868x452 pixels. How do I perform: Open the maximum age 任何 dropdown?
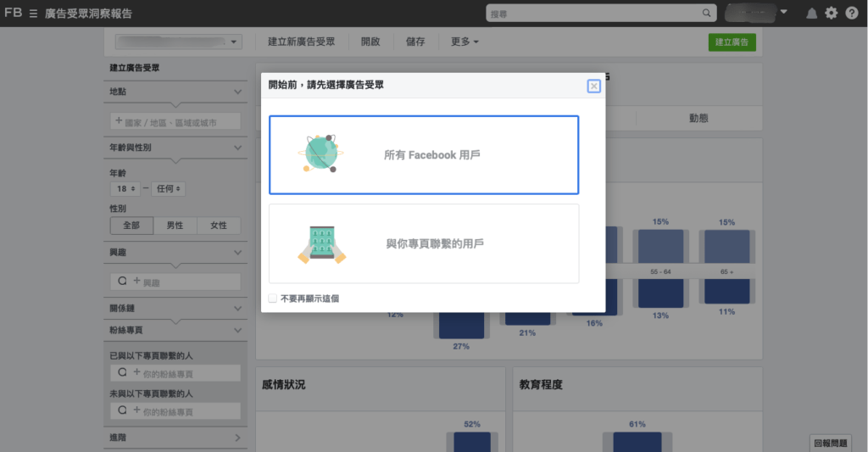(169, 189)
